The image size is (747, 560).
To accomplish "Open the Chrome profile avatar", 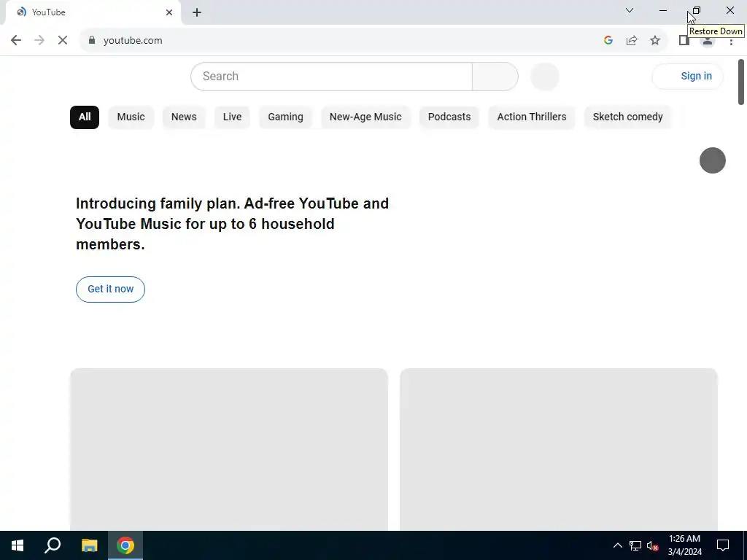I will click(x=708, y=41).
